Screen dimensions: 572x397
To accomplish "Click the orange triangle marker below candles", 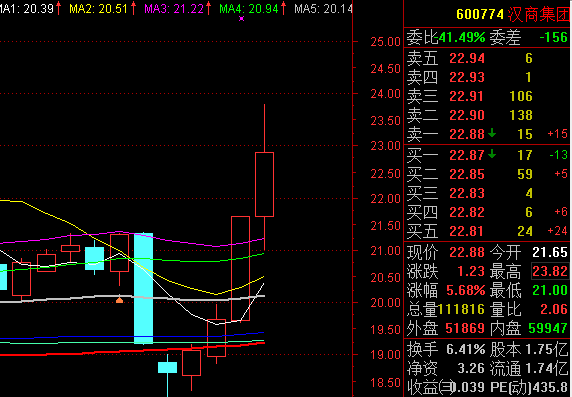I will coord(119,300).
